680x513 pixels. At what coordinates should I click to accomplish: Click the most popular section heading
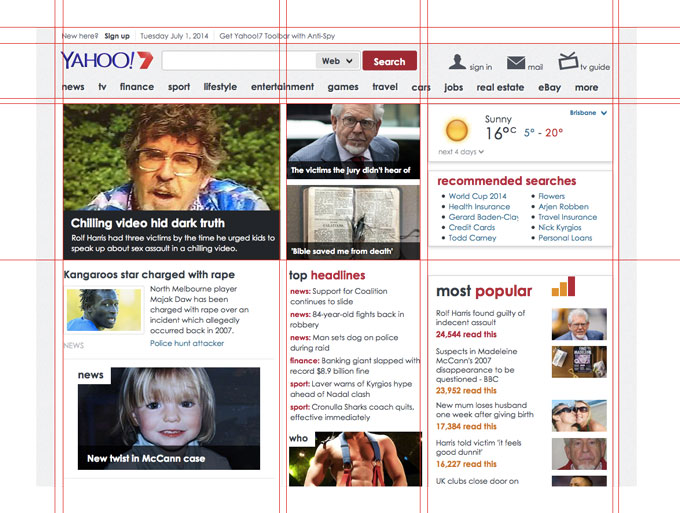[484, 291]
